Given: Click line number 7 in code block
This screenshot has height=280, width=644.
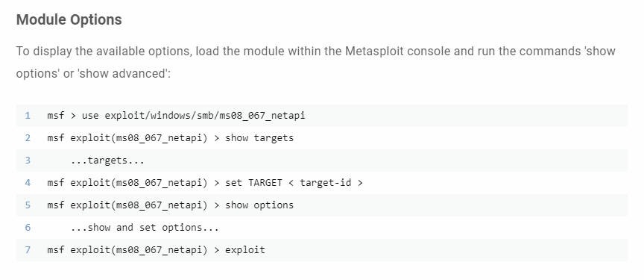Looking at the screenshot, I should [28, 250].
